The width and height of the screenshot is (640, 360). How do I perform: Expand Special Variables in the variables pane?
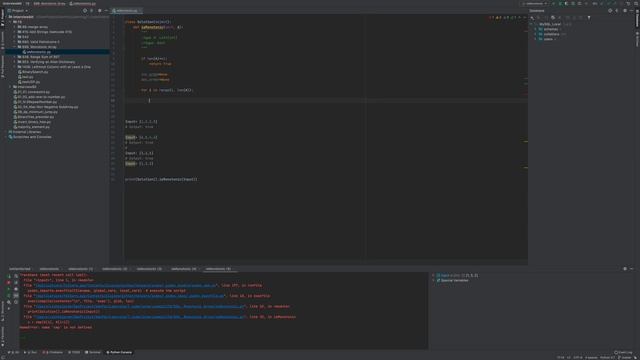433,280
